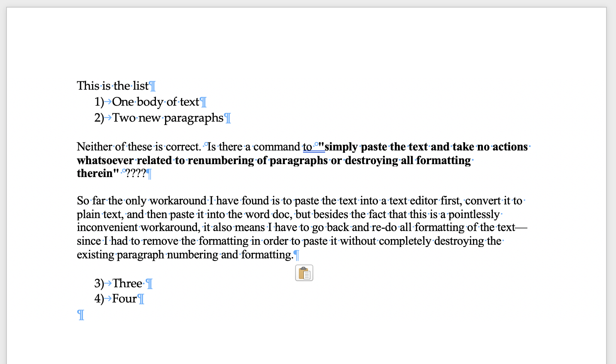Click bold line starting 'whatsoever related to renumbering'
Screen dimensions: 616x364
274,160
